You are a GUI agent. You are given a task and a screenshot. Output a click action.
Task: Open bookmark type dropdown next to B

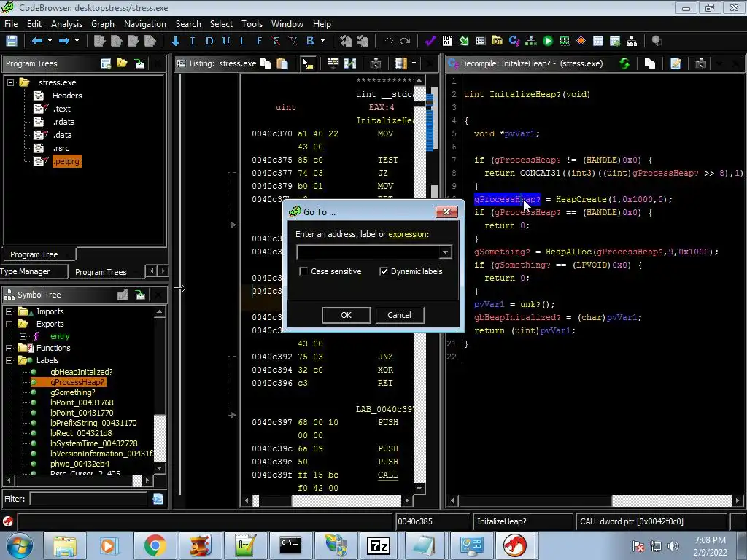pos(323,41)
